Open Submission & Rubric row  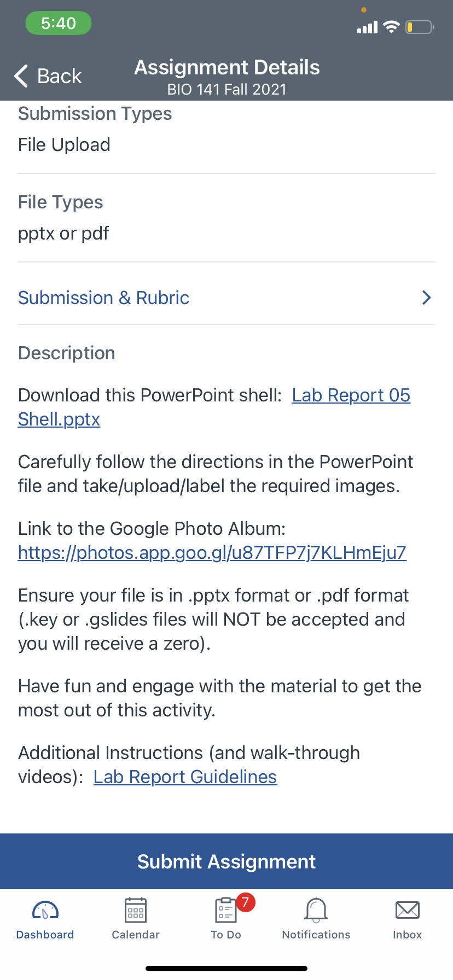[226, 297]
